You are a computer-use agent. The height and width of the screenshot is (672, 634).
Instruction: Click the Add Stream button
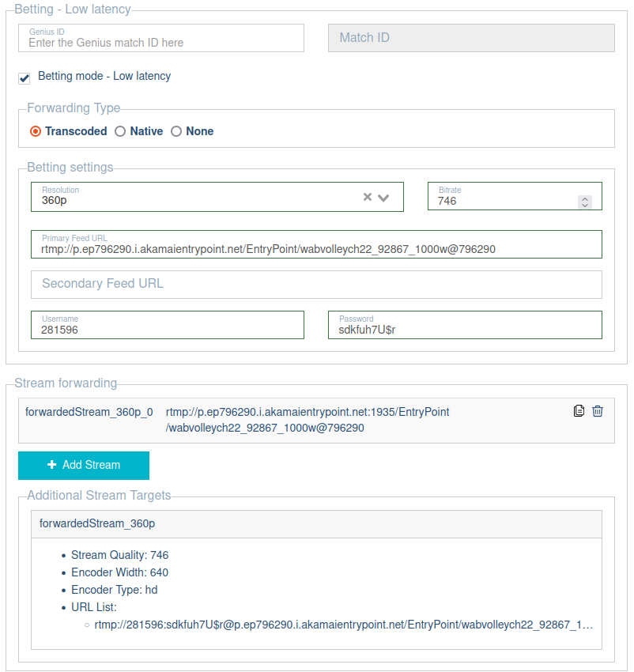point(84,465)
